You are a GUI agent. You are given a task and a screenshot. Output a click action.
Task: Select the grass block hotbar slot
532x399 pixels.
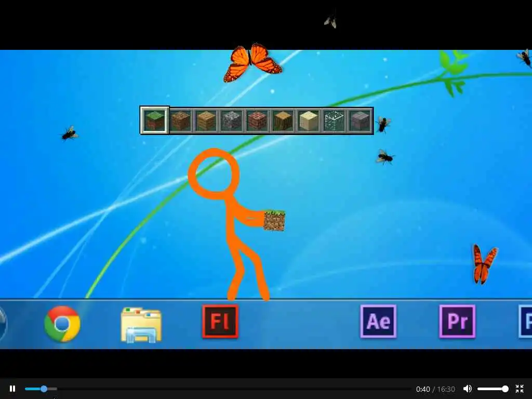[x=155, y=121]
